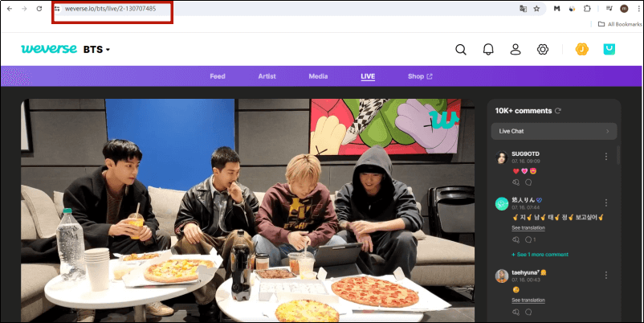Open the profile person icon
Viewport: 644px width, 323px height.
click(x=516, y=50)
